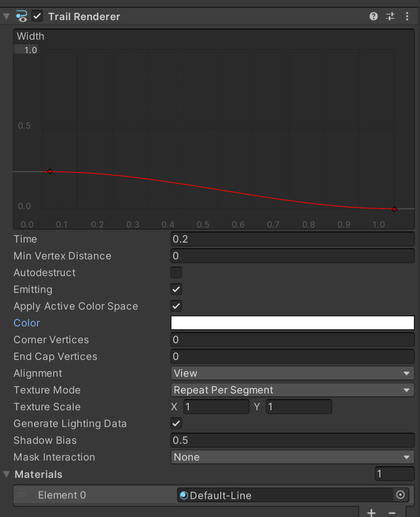This screenshot has height=517, width=420.
Task: Open Trail Renderer three-dot options menu
Action: [x=407, y=16]
